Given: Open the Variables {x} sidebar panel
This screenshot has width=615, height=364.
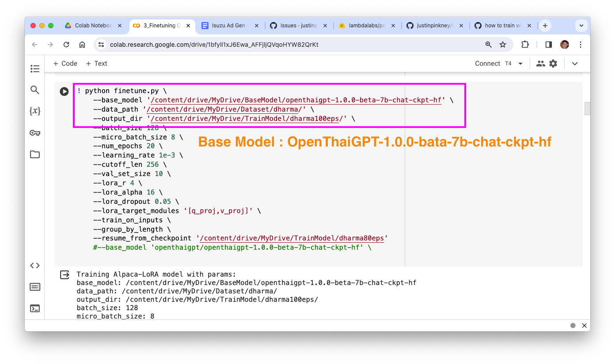Looking at the screenshot, I should [x=35, y=111].
